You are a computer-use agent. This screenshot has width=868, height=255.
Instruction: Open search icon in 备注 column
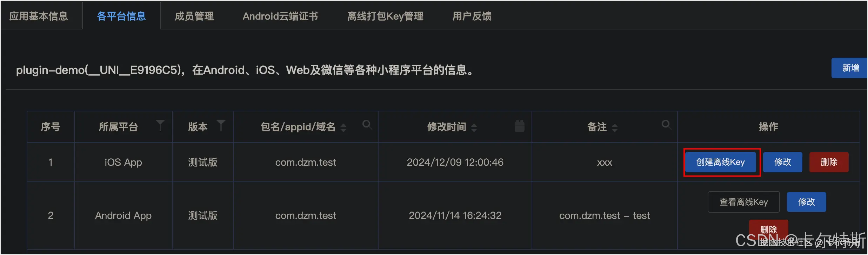pos(666,125)
